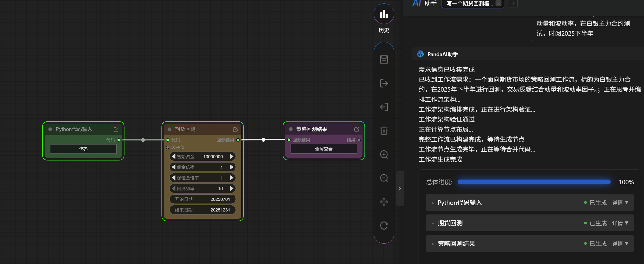Zoom in with magnifier plus icon
Viewport: 644px width, 264px height.
click(x=384, y=154)
